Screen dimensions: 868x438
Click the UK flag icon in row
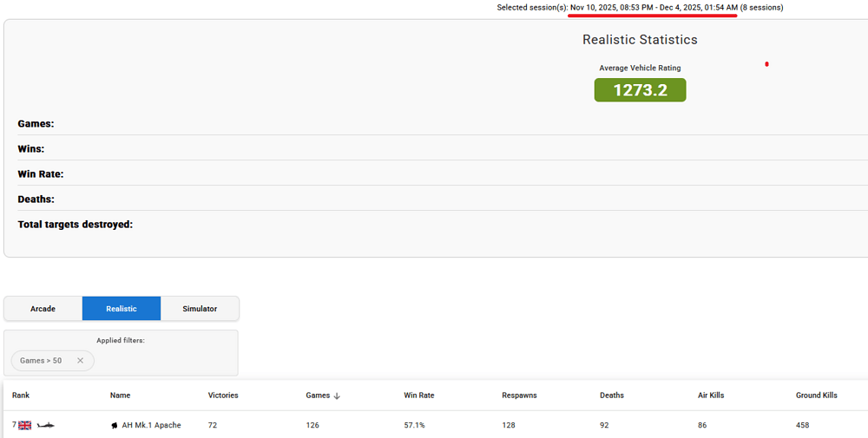25,425
